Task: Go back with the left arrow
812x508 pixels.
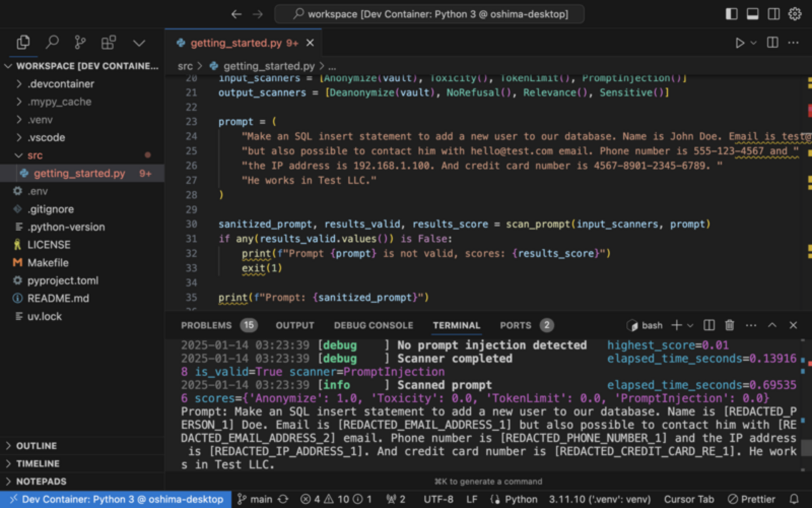Action: coord(236,14)
